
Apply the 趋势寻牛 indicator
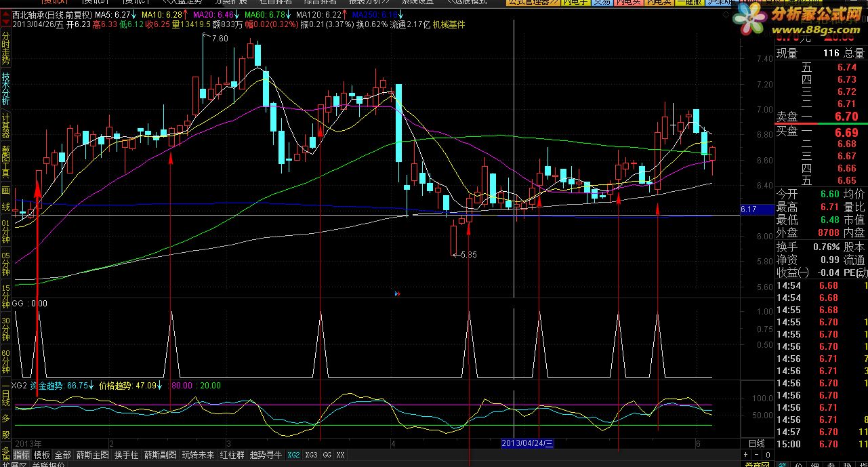pos(266,455)
